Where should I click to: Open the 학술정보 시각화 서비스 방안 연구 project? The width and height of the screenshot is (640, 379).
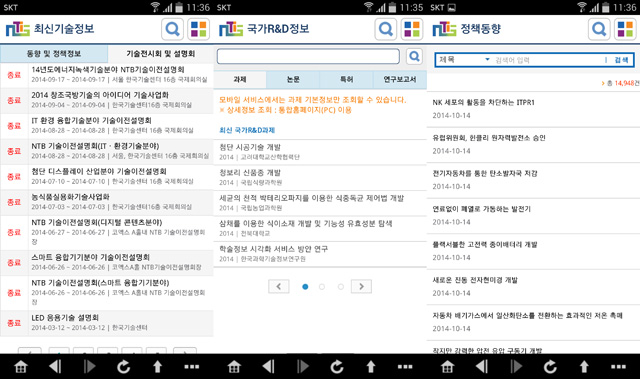320,254
